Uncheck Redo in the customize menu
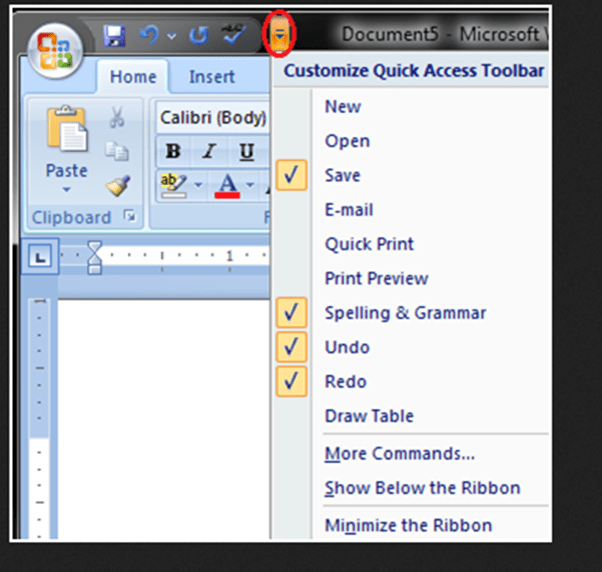Image resolution: width=602 pixels, height=572 pixels. point(411,382)
